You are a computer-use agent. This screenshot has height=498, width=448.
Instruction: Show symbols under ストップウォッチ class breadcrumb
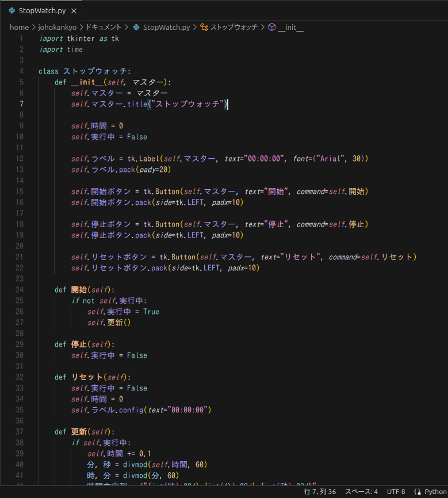233,27
